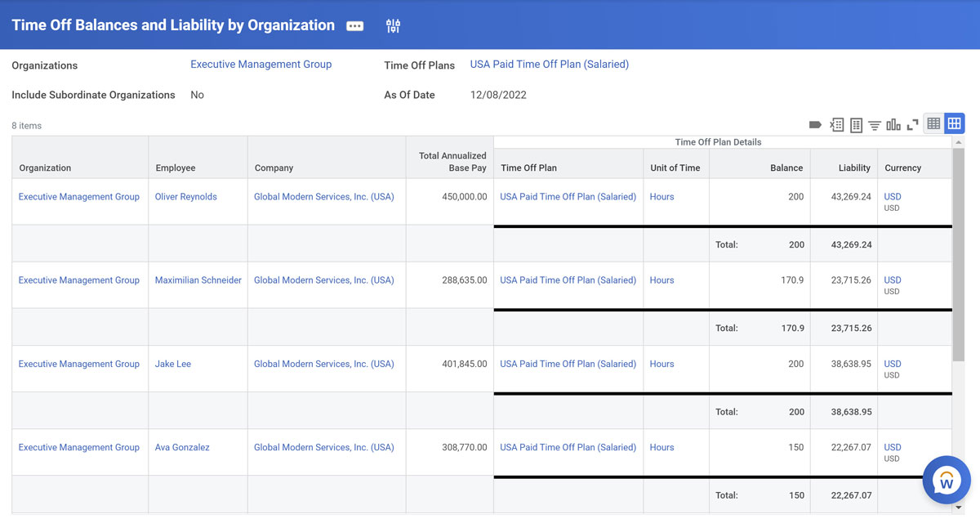
Task: Open the Ava Gonzalez employee link
Action: (182, 448)
